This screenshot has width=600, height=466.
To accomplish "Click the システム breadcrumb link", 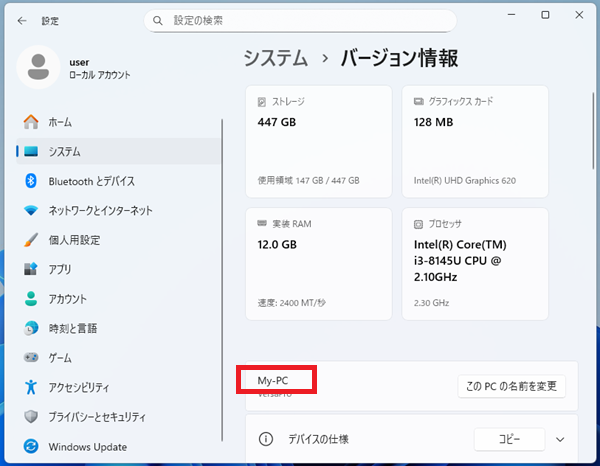I will click(x=276, y=58).
